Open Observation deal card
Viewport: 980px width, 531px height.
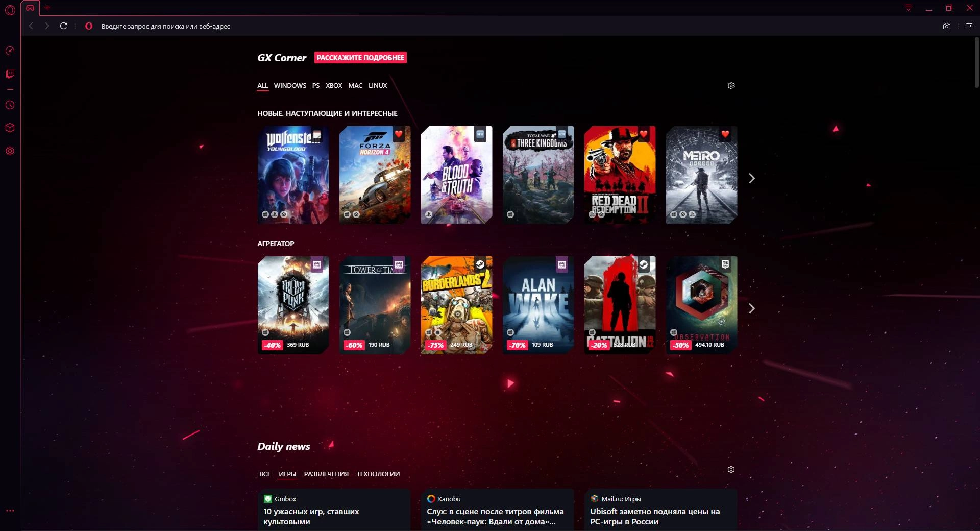[x=701, y=305]
